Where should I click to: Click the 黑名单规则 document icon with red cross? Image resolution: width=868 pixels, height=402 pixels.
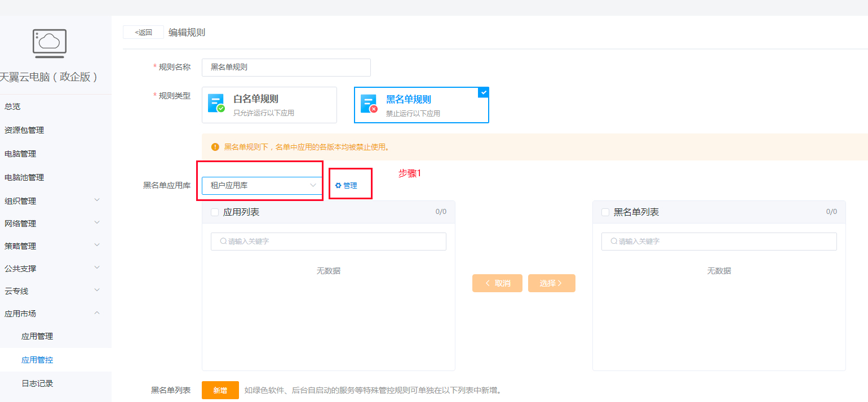pos(367,102)
